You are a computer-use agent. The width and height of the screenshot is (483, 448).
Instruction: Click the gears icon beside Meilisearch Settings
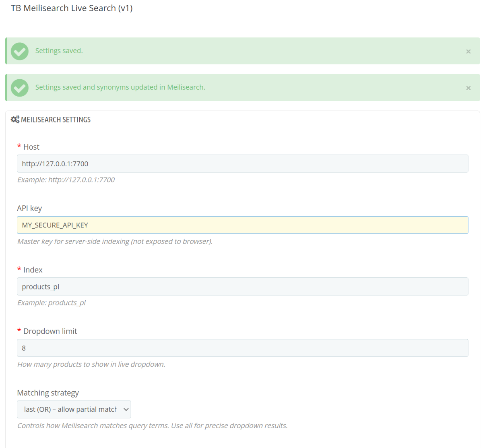[15, 120]
